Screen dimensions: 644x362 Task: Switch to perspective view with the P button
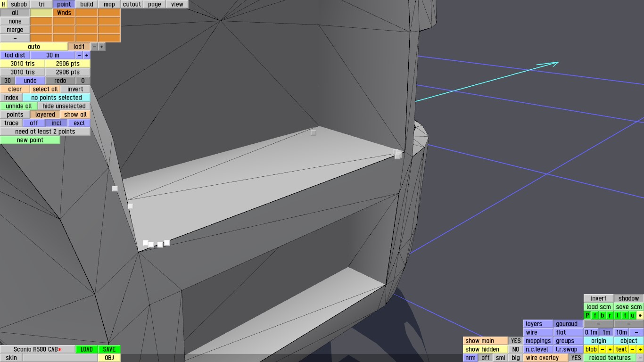pos(587,315)
